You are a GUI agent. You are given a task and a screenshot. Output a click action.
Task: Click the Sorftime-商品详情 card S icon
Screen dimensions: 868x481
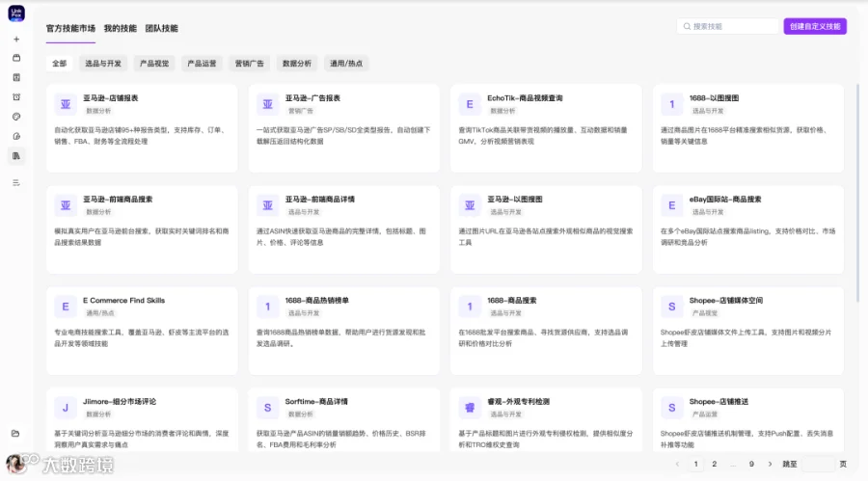pyautogui.click(x=267, y=408)
